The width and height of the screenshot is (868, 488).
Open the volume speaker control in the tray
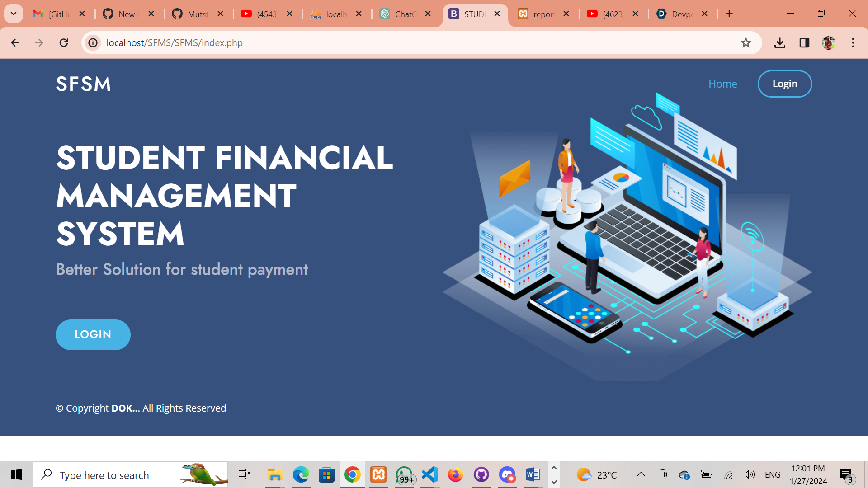(749, 474)
